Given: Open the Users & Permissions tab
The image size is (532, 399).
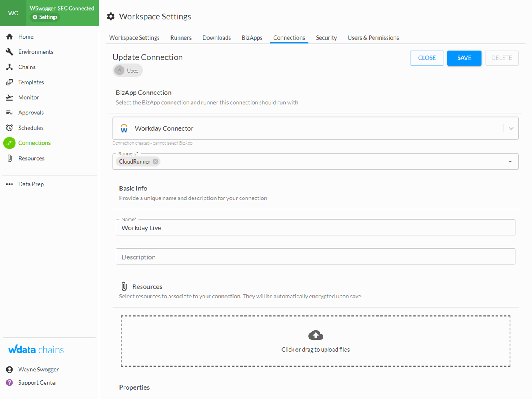Looking at the screenshot, I should pyautogui.click(x=373, y=37).
